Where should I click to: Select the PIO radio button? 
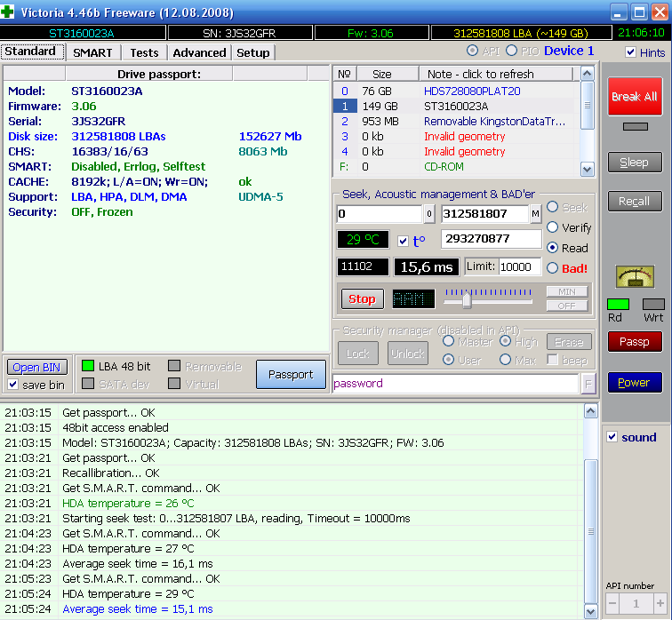pyautogui.click(x=511, y=51)
